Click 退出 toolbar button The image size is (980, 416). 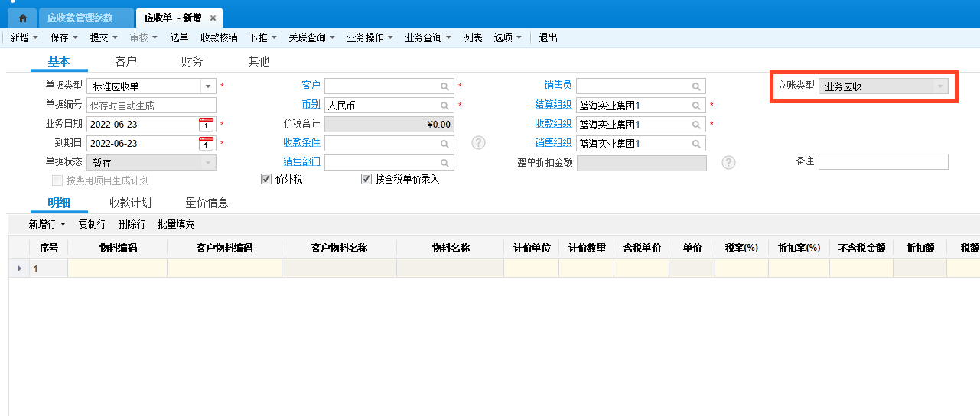pos(549,37)
